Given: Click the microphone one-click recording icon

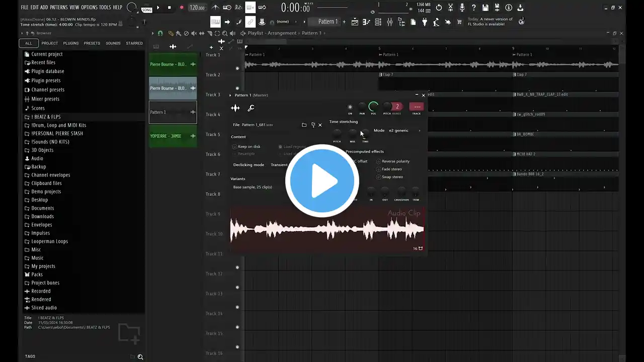Looking at the screenshot, I should coord(462,8).
